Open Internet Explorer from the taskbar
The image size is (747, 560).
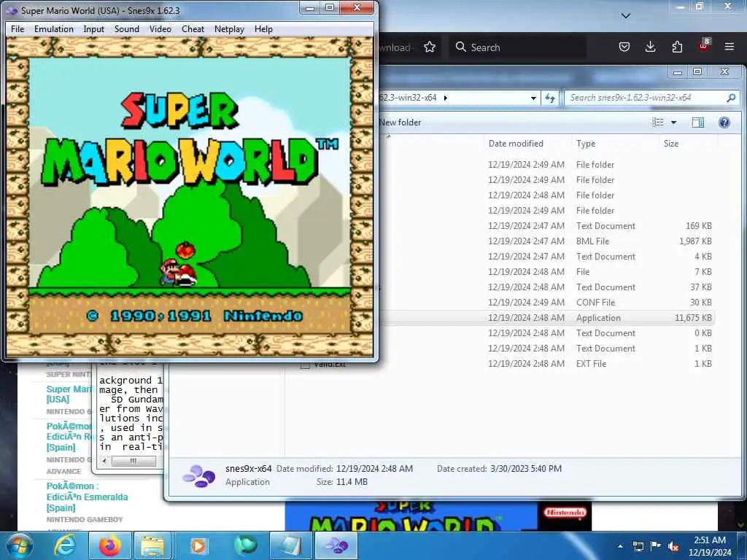point(64,545)
